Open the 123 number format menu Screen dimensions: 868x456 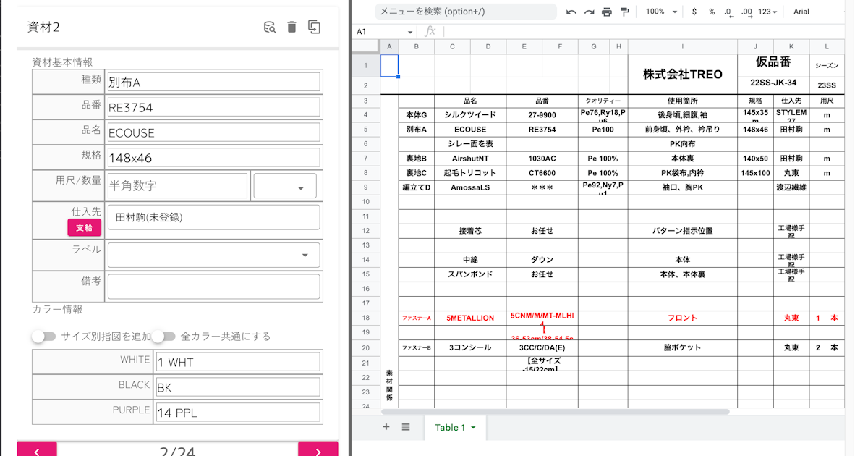coord(767,12)
